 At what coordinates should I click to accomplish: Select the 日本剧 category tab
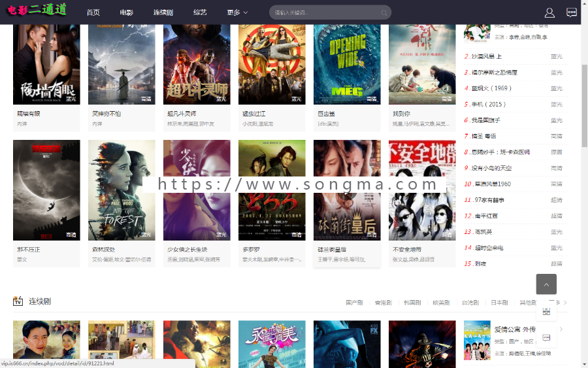pyautogui.click(x=499, y=303)
